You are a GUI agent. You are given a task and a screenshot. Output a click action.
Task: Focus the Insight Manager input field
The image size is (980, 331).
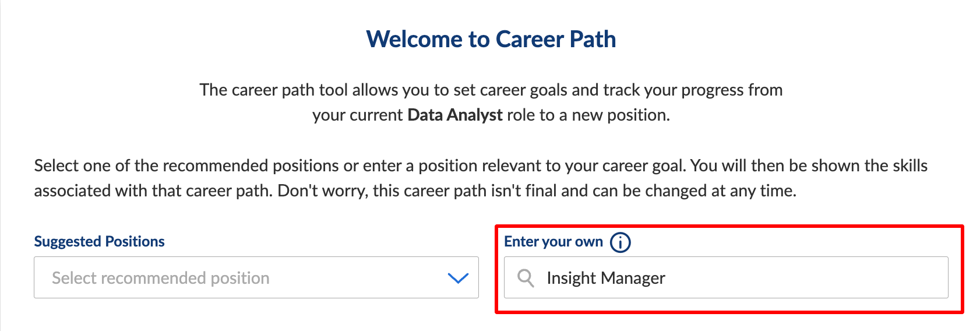pyautogui.click(x=726, y=277)
